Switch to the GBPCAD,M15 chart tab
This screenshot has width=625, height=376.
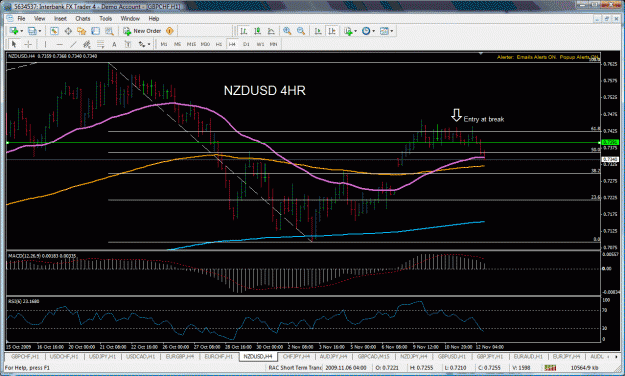click(373, 356)
